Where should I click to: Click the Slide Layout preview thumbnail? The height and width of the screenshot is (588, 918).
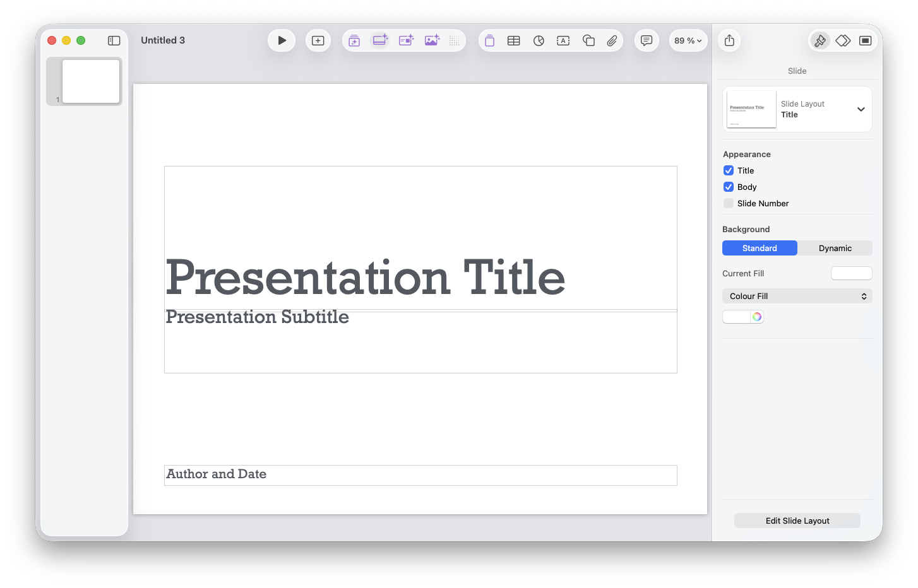point(751,109)
